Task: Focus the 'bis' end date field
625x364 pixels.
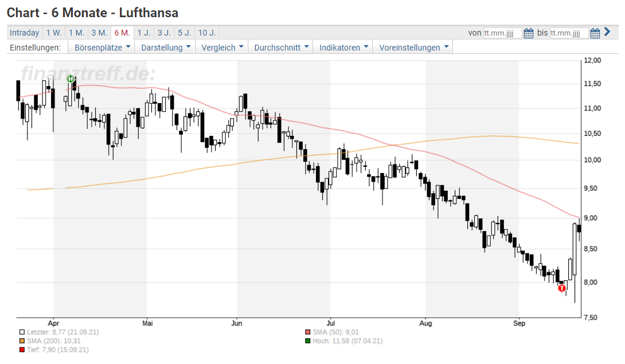Action: [x=569, y=33]
